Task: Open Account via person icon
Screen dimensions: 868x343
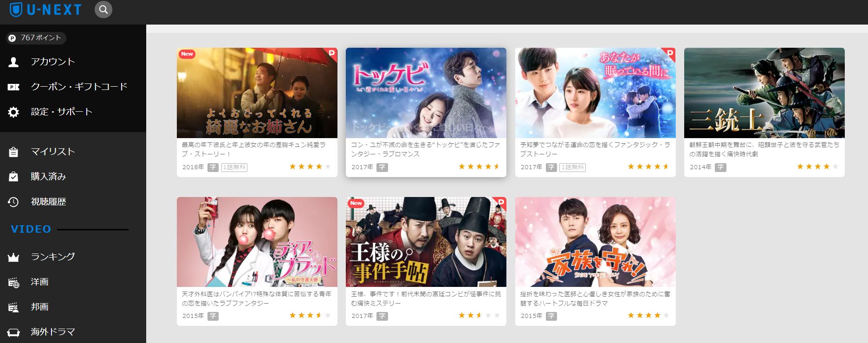Action: point(13,62)
